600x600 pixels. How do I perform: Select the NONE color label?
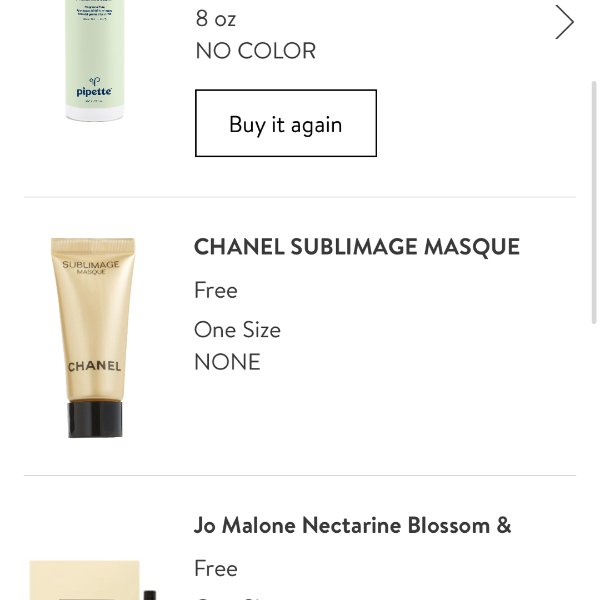point(227,362)
